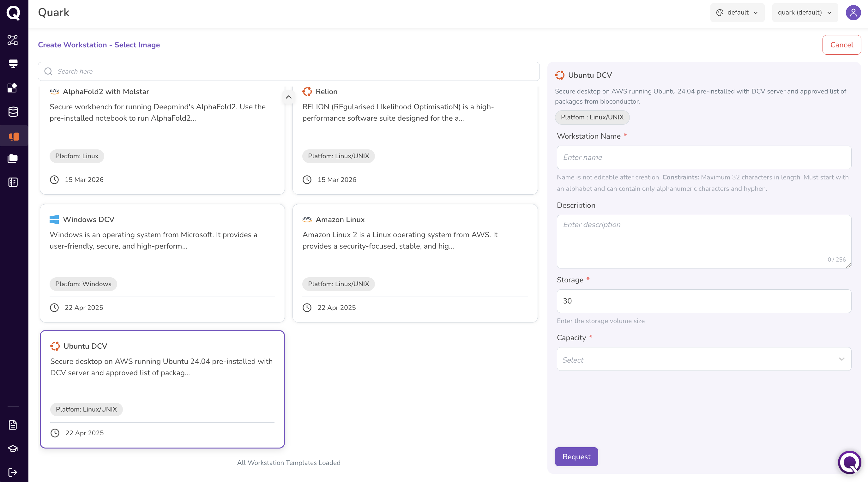This screenshot has width=868, height=482.
Task: Click the Storage size input field
Action: [x=704, y=301]
